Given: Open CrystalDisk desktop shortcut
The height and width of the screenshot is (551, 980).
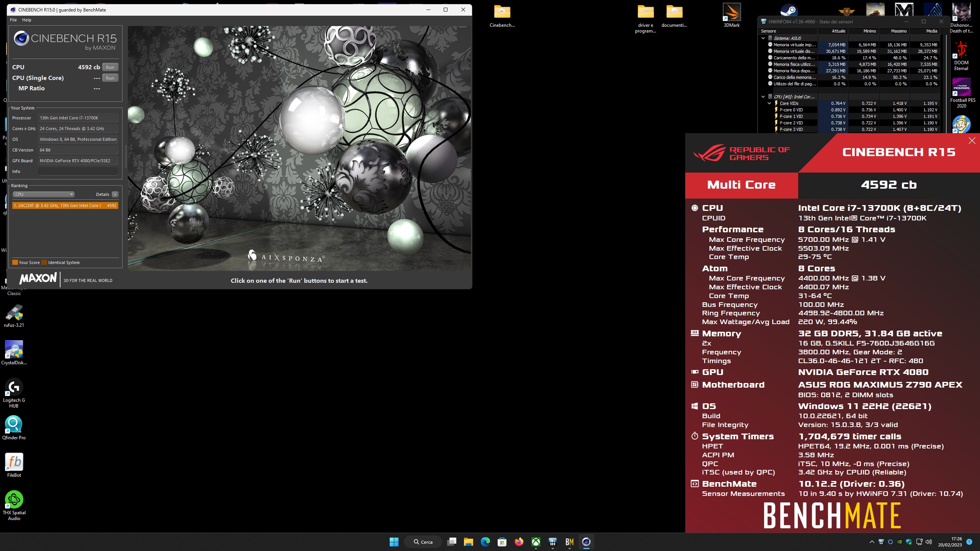Looking at the screenshot, I should (x=14, y=353).
